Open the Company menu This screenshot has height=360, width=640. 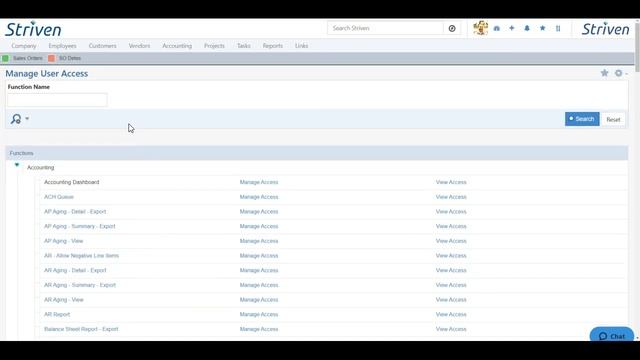point(24,46)
